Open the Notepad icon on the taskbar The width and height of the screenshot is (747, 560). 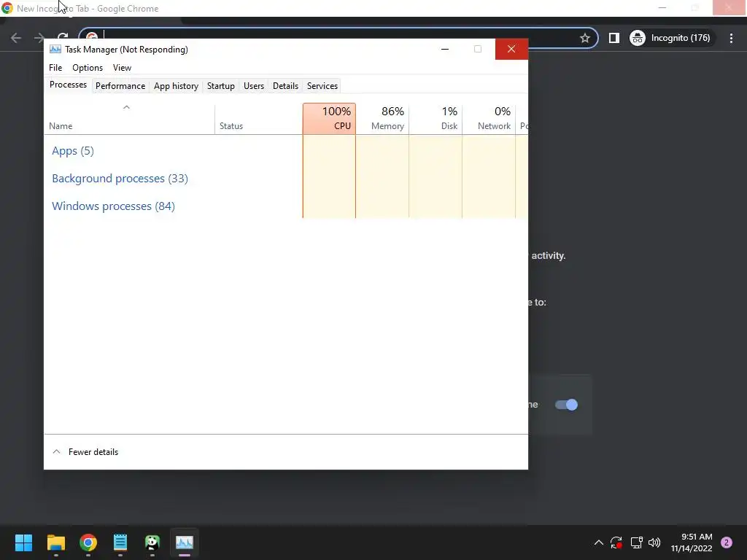120,542
